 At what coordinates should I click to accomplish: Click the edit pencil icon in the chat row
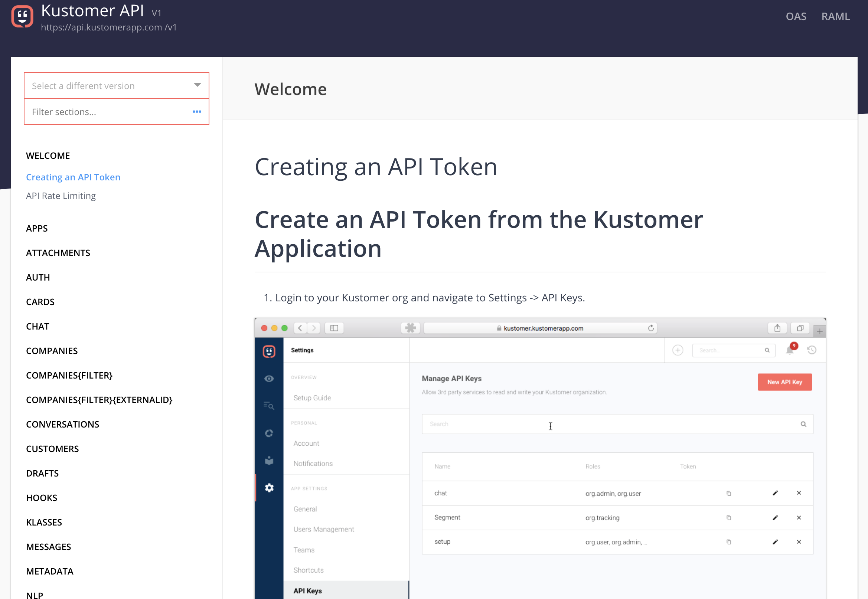[775, 493]
